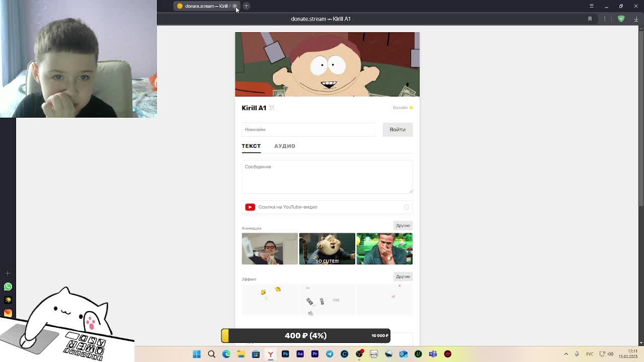Click Yandex Browser taskbar icon

[x=270, y=354]
